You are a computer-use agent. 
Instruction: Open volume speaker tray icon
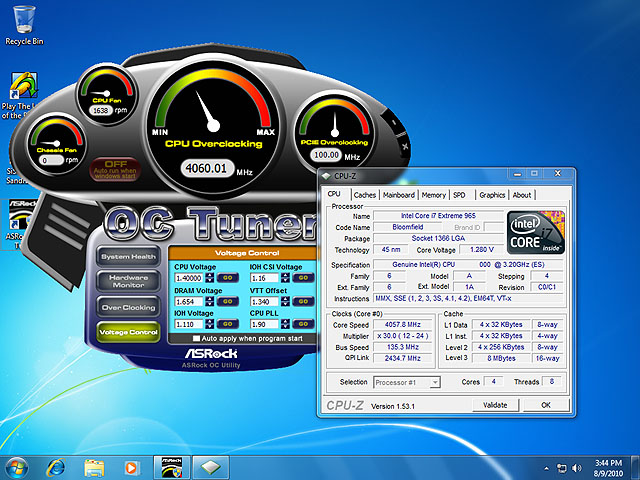(x=576, y=468)
